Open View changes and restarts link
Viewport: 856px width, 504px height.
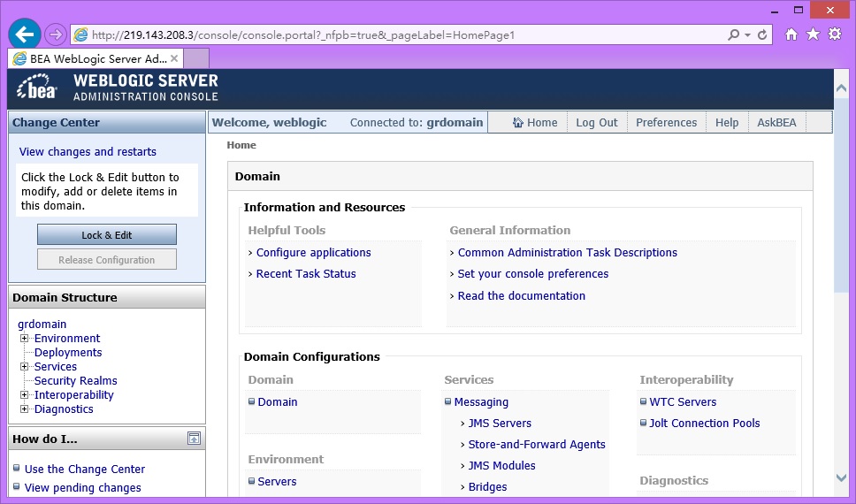pyautogui.click(x=88, y=152)
